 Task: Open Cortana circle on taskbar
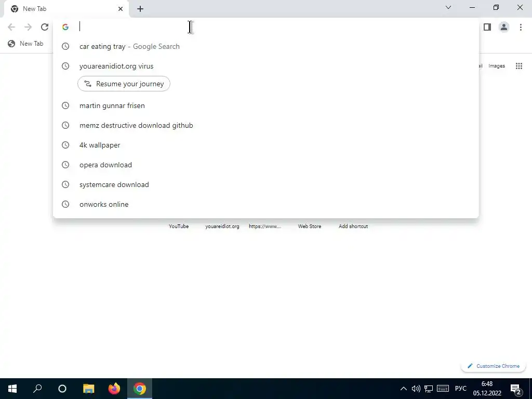coord(62,389)
